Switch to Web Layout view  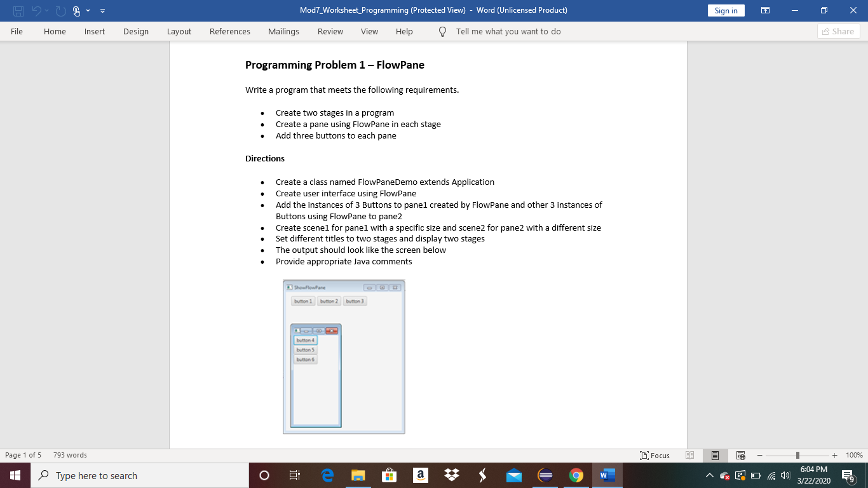[740, 455]
